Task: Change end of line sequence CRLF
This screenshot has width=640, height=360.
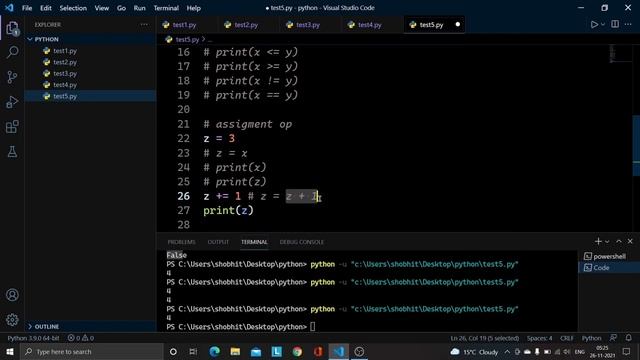Action: [x=567, y=338]
